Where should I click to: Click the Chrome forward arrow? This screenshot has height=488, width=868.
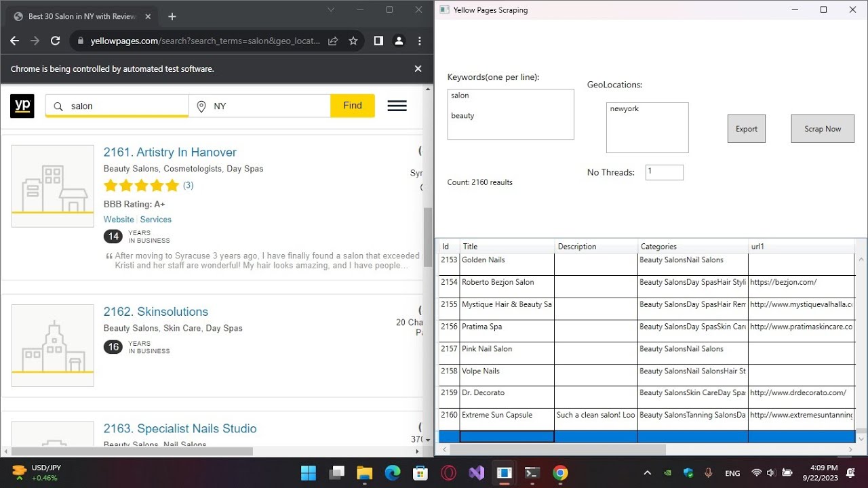pyautogui.click(x=35, y=41)
